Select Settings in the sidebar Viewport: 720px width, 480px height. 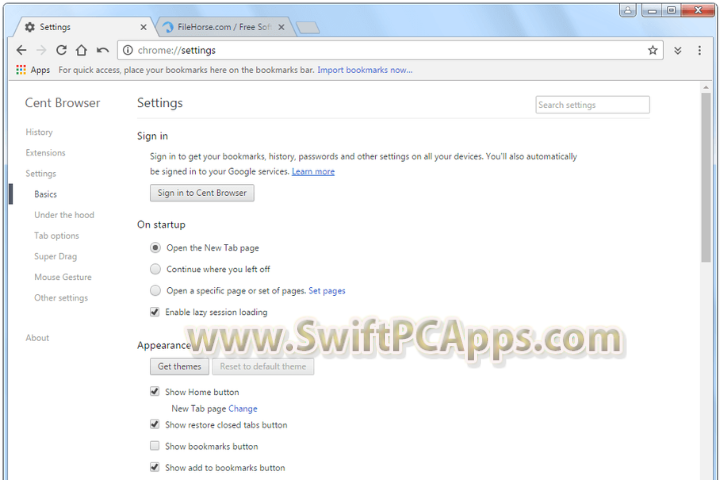pyautogui.click(x=41, y=174)
